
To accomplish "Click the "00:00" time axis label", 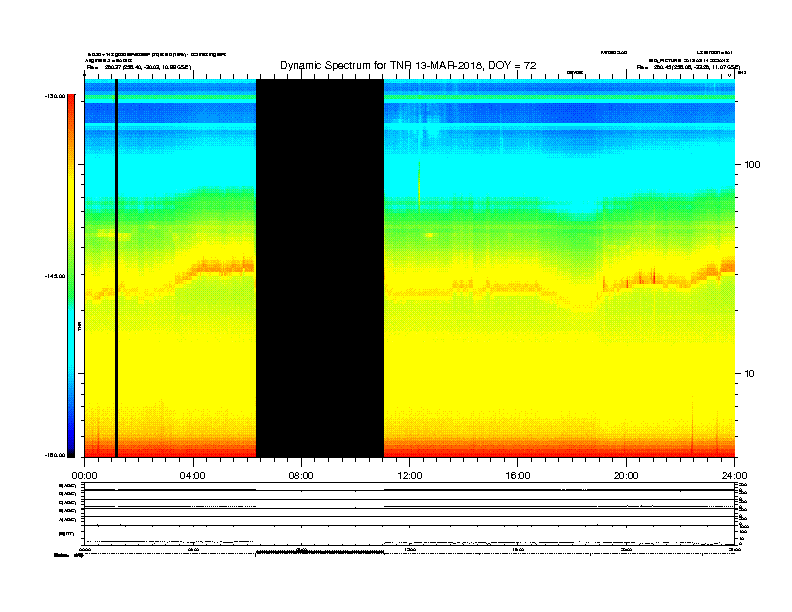I will pos(84,476).
